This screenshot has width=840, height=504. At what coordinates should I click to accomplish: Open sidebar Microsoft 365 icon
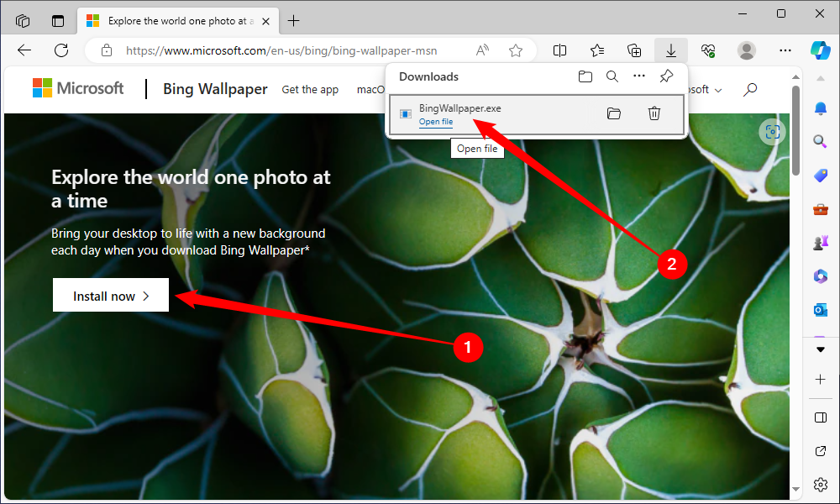(x=820, y=276)
